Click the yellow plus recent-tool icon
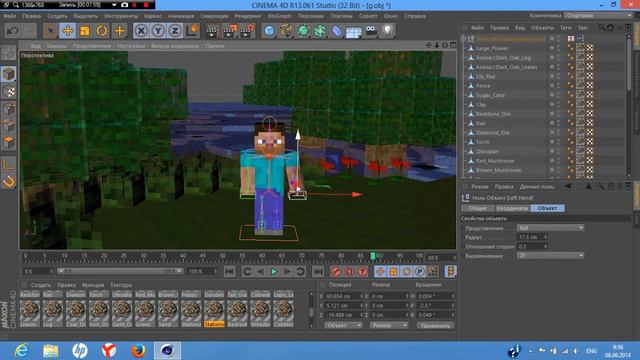 [119, 31]
